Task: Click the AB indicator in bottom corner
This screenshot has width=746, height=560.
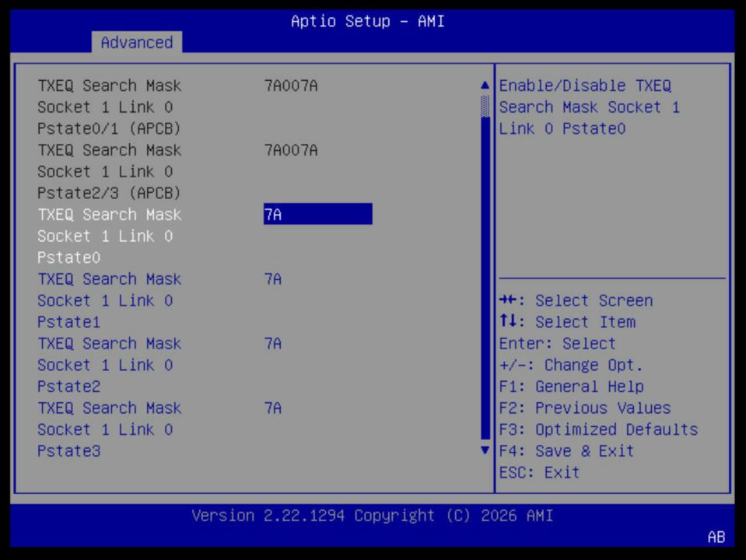Action: pos(716,537)
